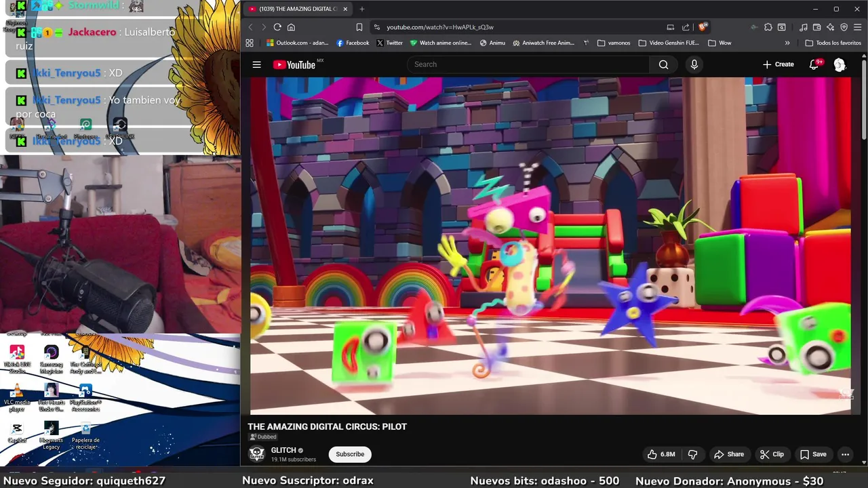This screenshot has height=488, width=868.
Task: Click the Brave Shields lion icon
Action: click(x=703, y=26)
